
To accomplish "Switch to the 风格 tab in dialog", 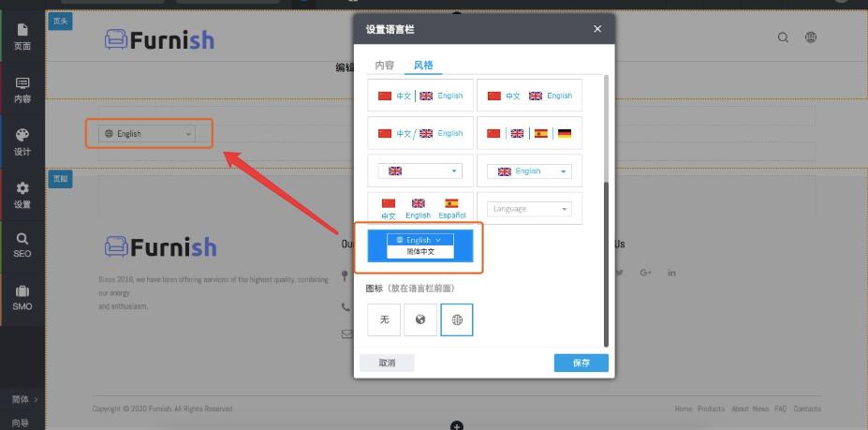I will 424,66.
